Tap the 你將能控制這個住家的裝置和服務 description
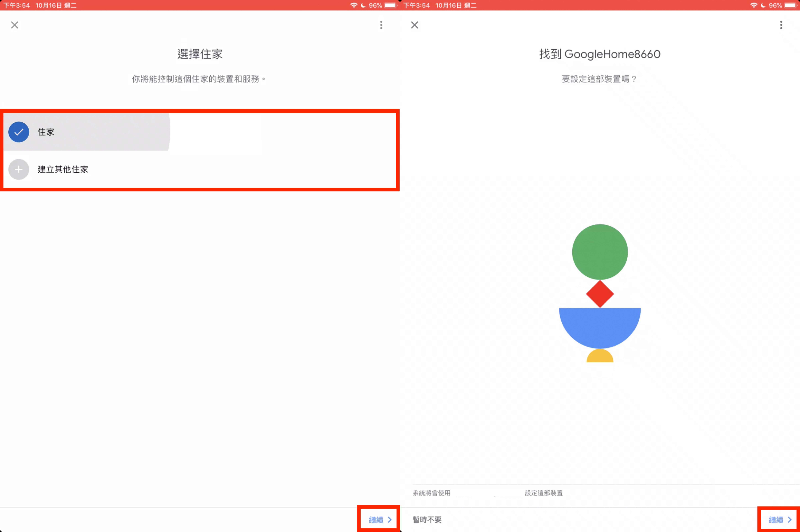Viewport: 800px width, 532px height. point(199,79)
